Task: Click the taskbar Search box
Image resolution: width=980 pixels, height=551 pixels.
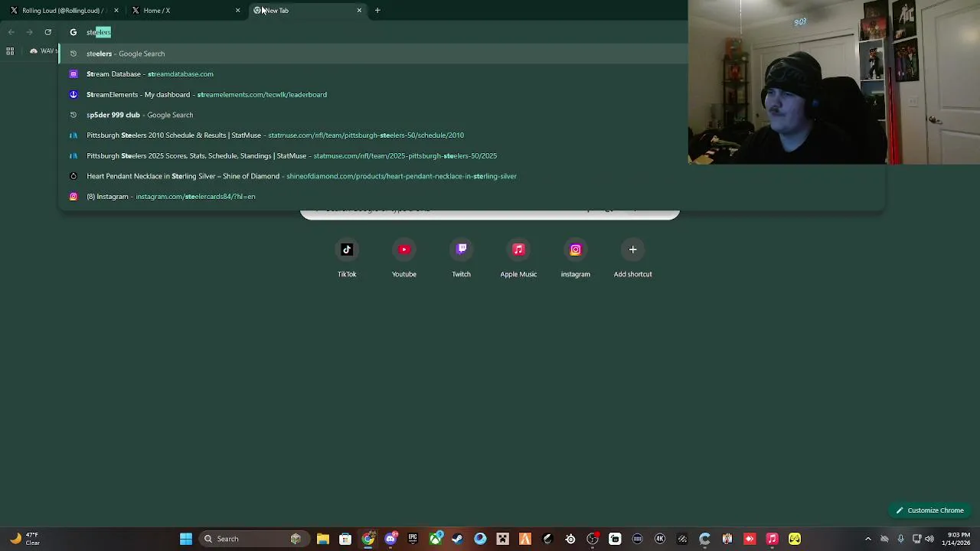Action: (x=254, y=539)
